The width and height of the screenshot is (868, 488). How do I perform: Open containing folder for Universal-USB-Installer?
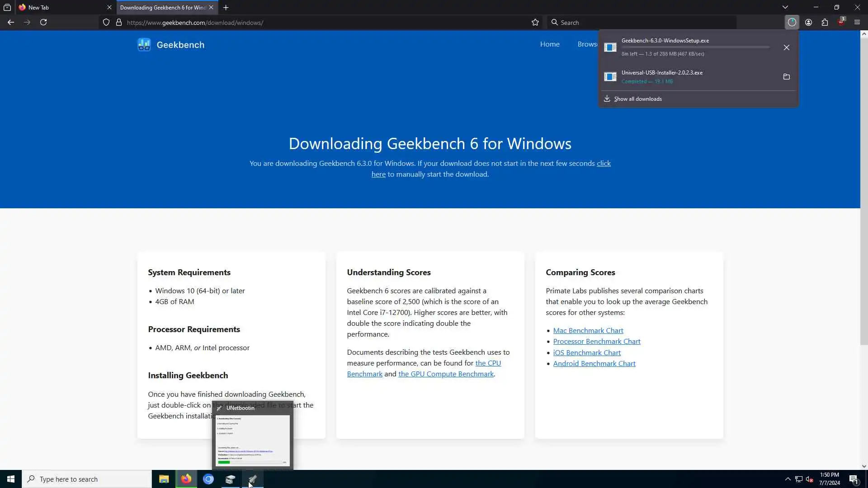coord(787,77)
